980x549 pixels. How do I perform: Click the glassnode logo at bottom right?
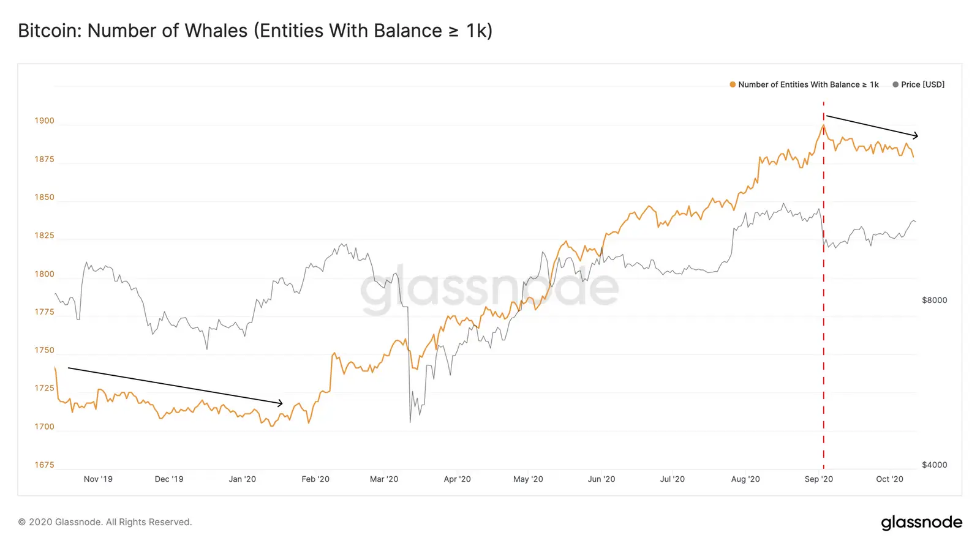921,522
